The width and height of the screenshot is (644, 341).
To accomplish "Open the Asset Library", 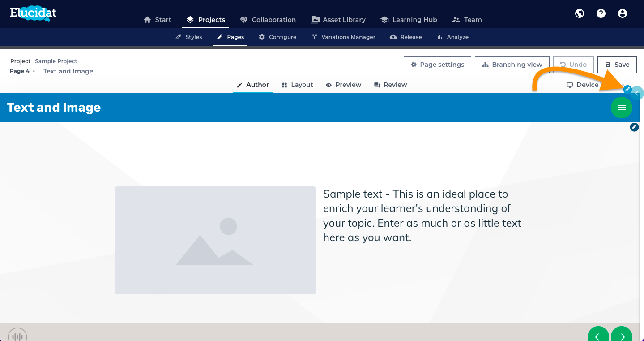I will click(338, 20).
